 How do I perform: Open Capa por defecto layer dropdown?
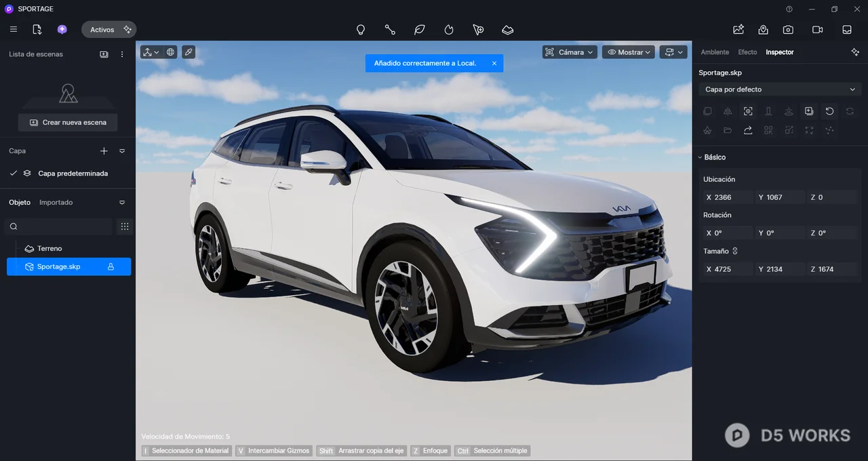pos(780,89)
